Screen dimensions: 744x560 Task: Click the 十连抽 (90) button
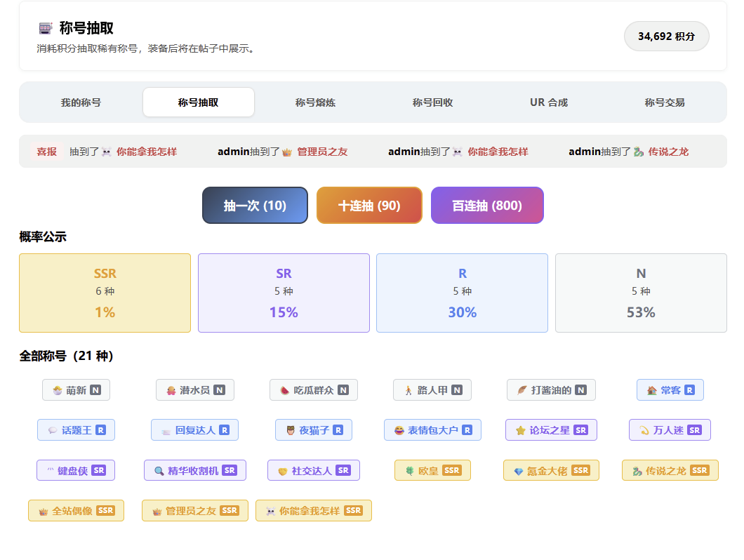[x=369, y=206]
